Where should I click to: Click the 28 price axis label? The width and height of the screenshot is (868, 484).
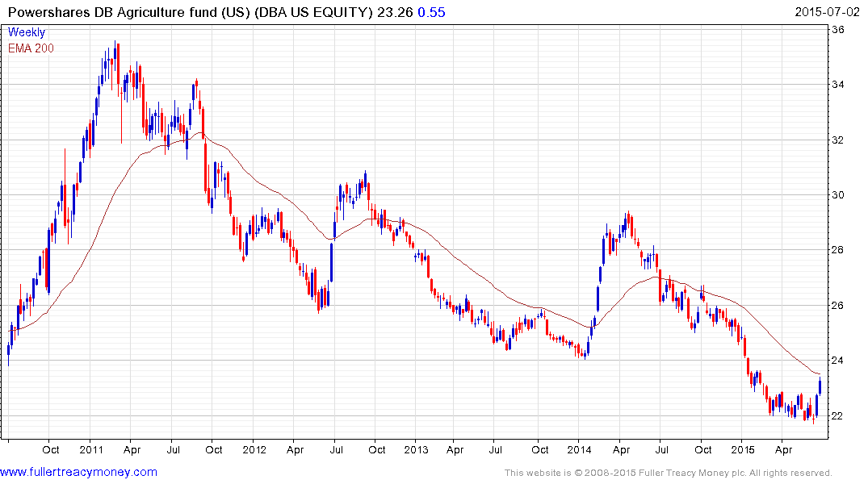click(x=838, y=249)
